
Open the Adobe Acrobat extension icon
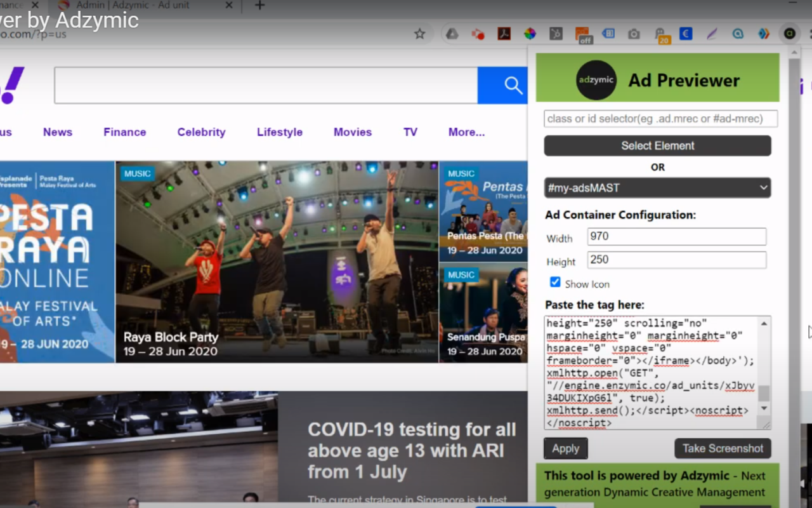point(504,34)
